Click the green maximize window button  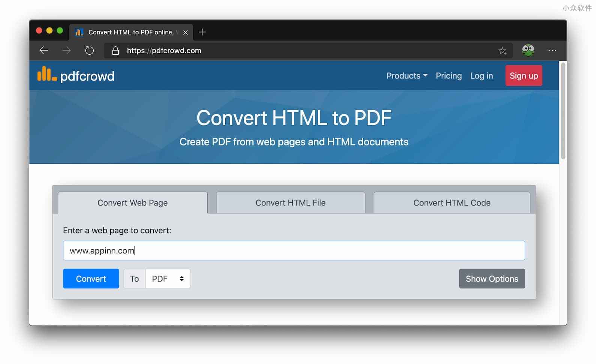60,31
